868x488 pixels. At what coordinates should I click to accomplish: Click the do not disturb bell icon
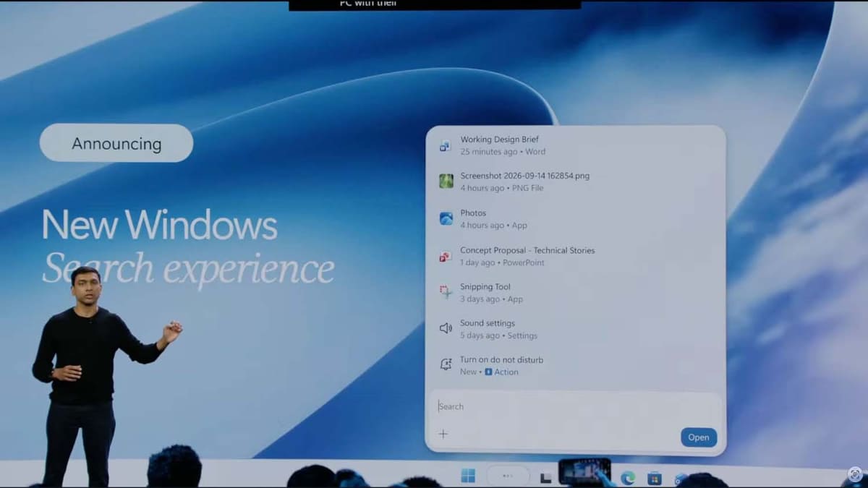446,365
